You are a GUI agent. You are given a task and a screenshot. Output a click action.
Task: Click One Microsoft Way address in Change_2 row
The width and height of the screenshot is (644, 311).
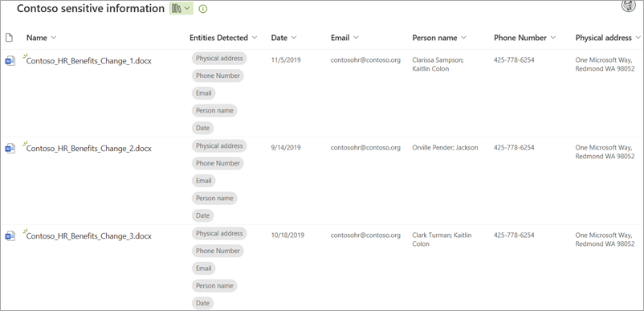pos(605,152)
